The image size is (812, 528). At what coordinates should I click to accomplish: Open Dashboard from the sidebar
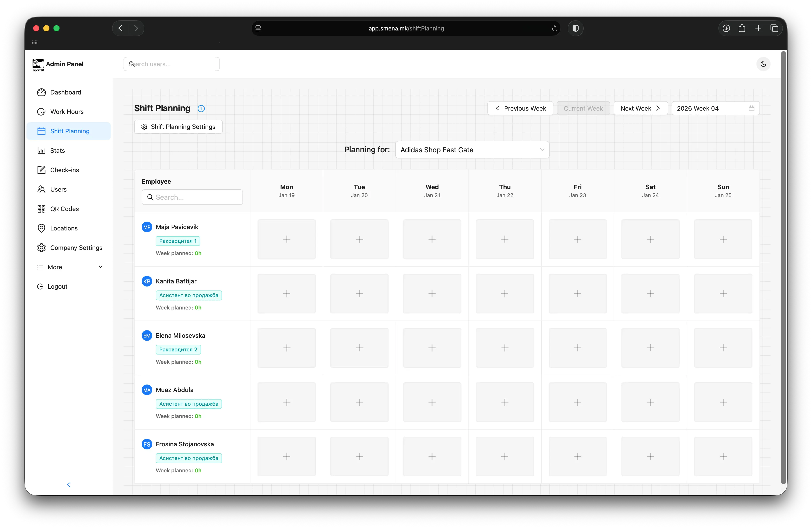pos(41,92)
